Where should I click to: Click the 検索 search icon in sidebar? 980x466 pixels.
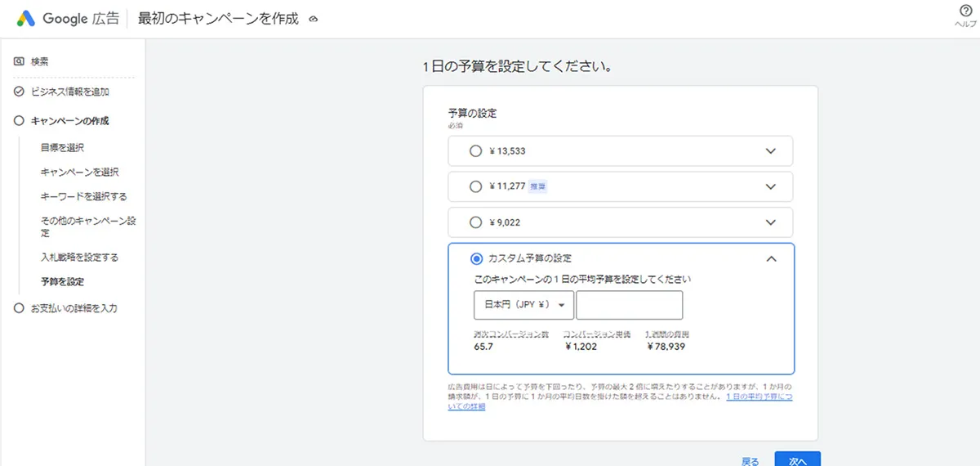tap(19, 61)
